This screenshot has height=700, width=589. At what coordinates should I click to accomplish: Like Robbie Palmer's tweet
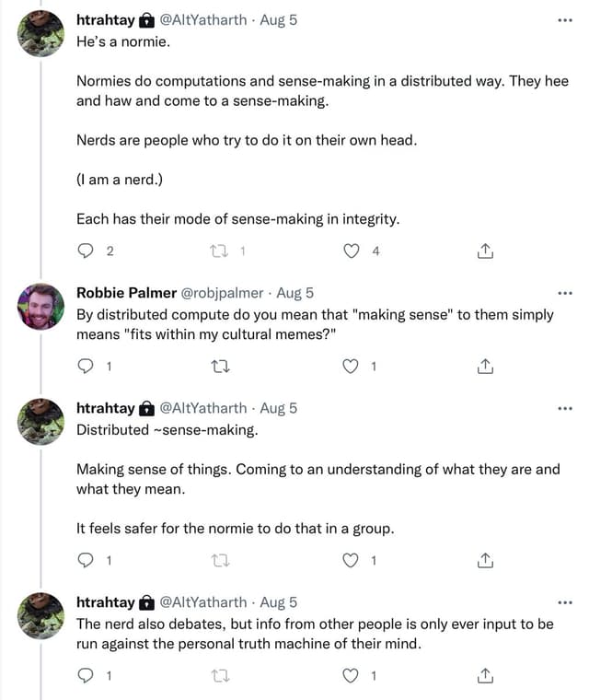pos(351,367)
